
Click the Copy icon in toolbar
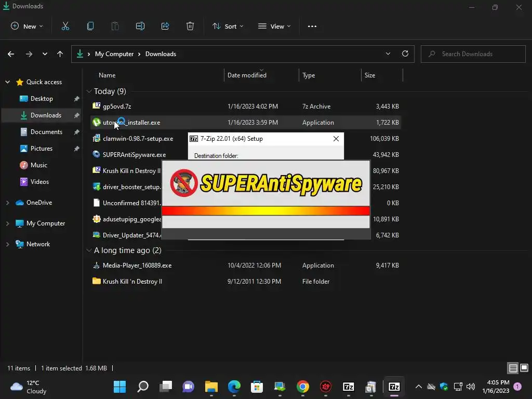pyautogui.click(x=90, y=26)
